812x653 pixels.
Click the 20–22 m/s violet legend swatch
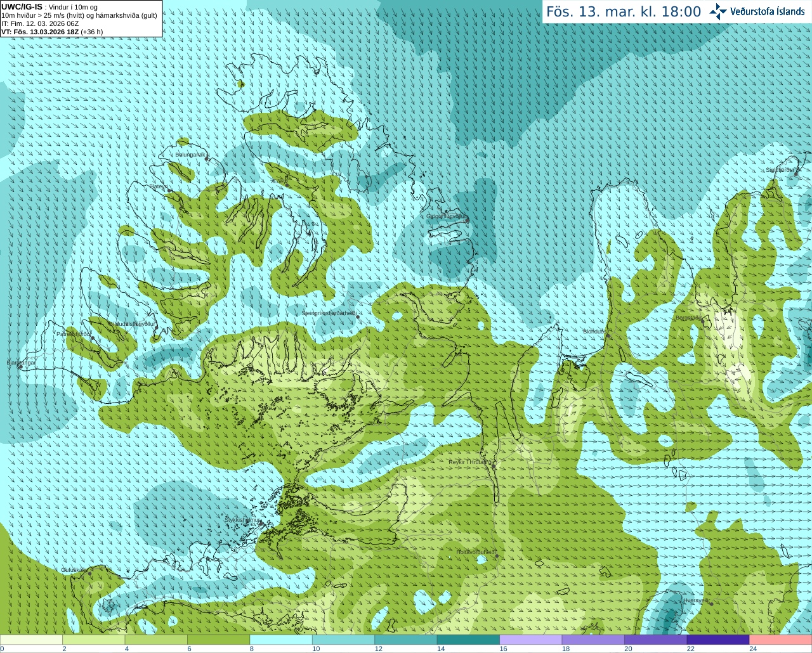pyautogui.click(x=656, y=640)
